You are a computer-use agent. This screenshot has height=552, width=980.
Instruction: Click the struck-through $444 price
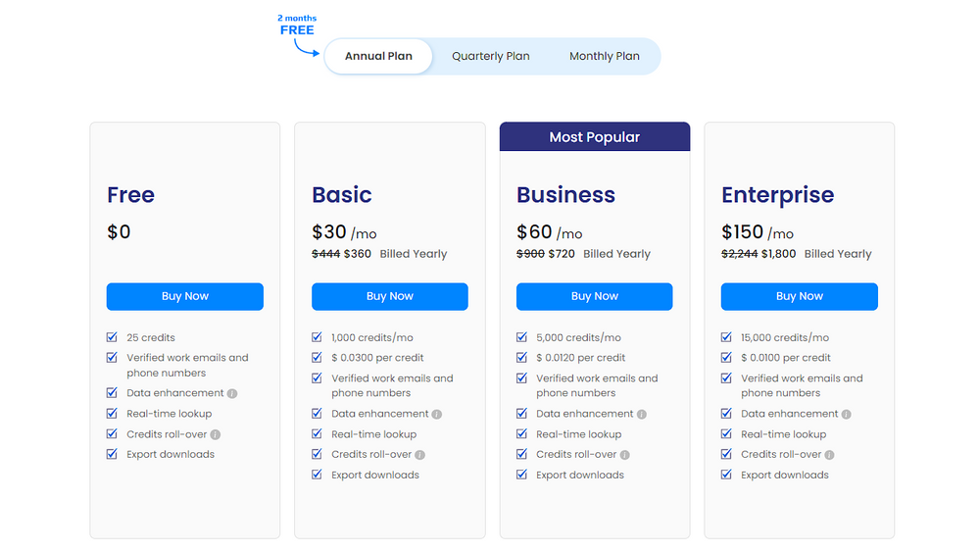325,254
